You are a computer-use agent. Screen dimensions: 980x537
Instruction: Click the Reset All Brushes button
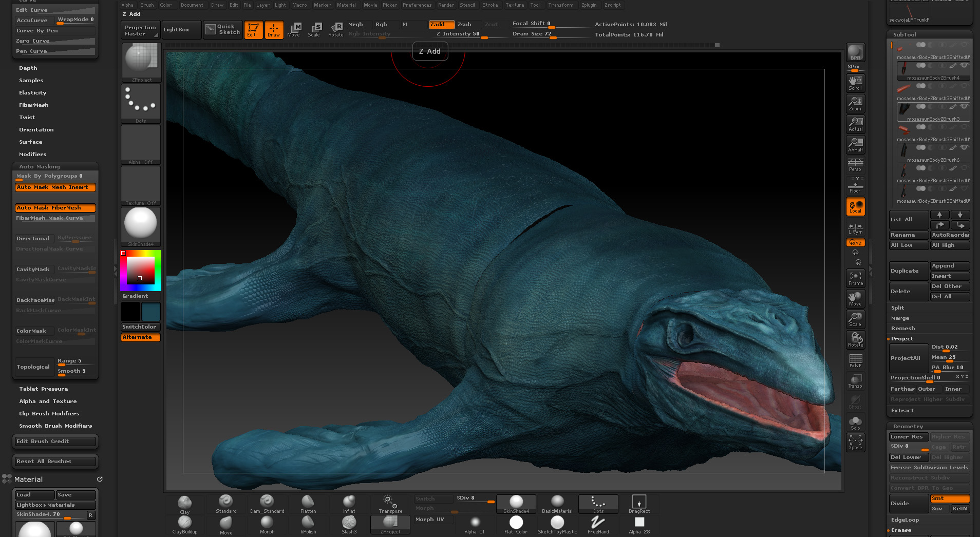[x=55, y=461]
